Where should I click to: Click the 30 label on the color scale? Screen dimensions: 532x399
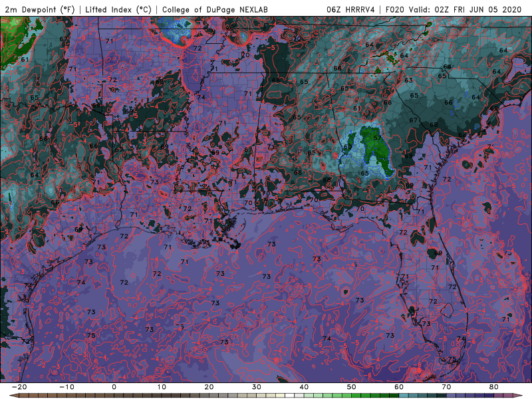coord(257,387)
